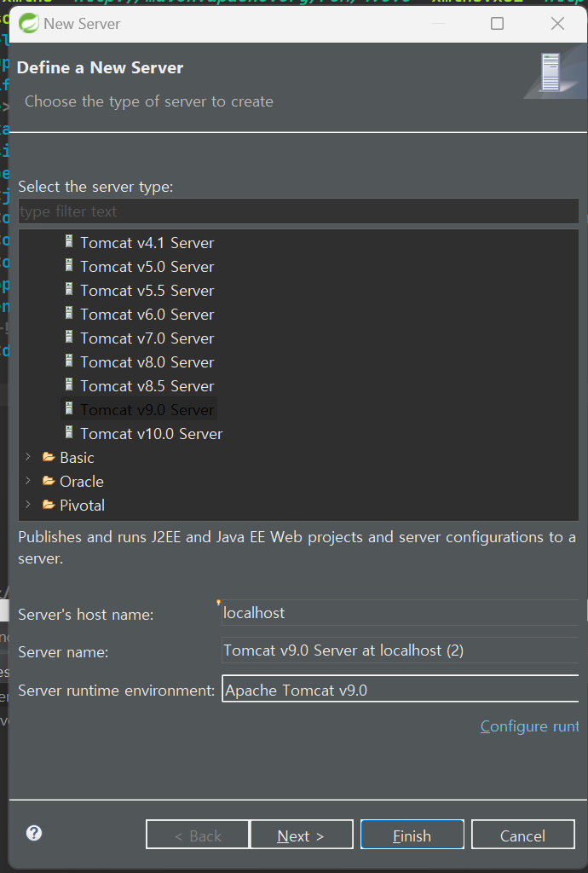The image size is (588, 873).
Task: Click the Spring leaf icon in title bar
Action: (x=28, y=23)
